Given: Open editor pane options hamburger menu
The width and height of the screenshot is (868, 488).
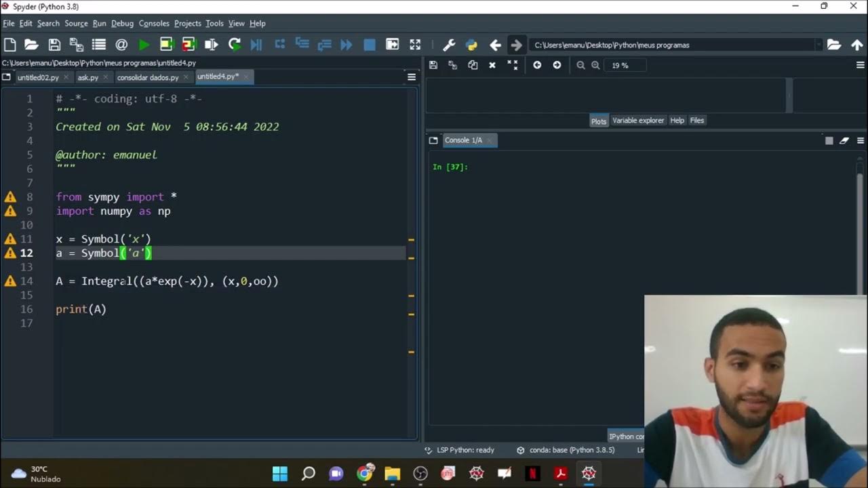Looking at the screenshot, I should (x=412, y=77).
